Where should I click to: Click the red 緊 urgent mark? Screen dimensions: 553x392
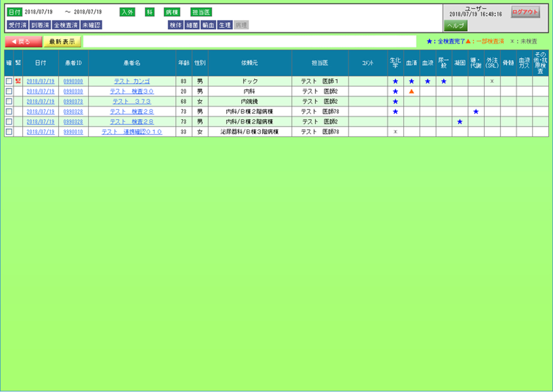click(x=18, y=81)
